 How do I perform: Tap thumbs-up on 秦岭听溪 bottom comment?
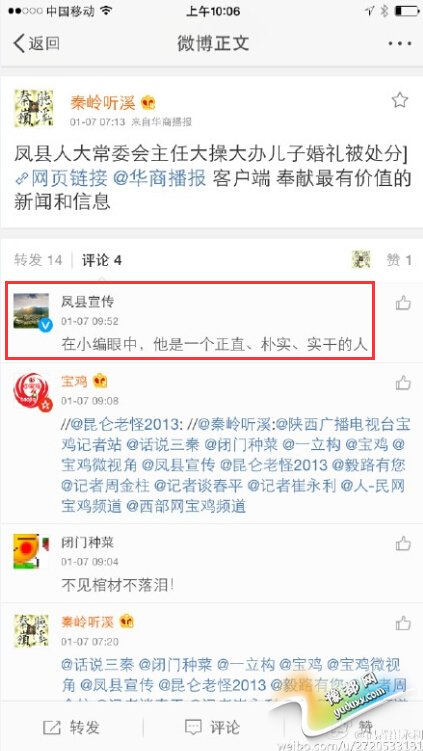[403, 623]
